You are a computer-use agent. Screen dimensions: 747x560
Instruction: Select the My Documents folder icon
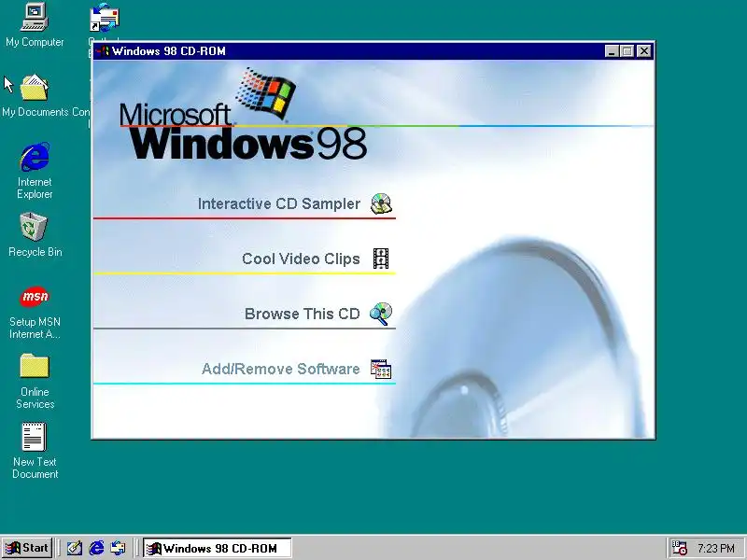[x=35, y=88]
